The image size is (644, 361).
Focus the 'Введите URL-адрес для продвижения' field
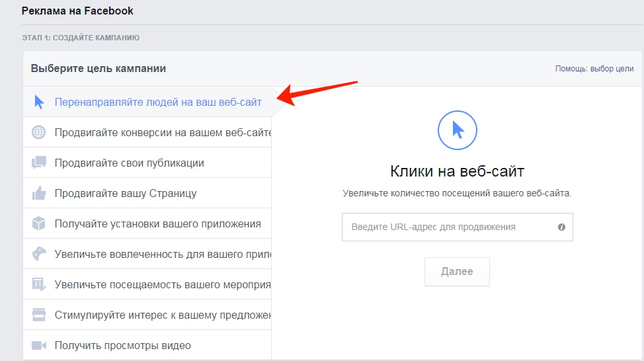457,227
